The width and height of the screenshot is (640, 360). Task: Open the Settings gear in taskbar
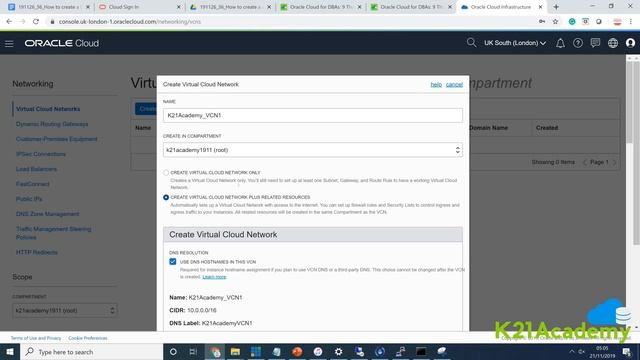click(338, 351)
